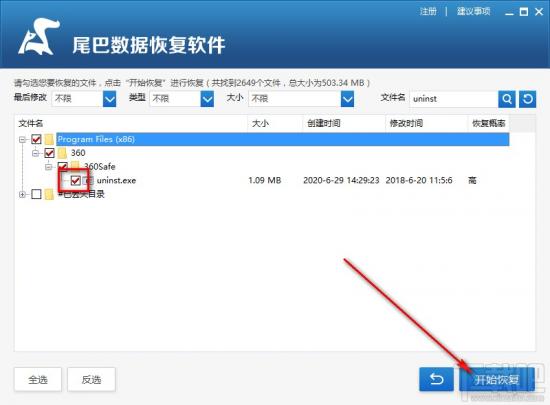Collapse the 360 tree node
The image size is (550, 405).
point(36,153)
